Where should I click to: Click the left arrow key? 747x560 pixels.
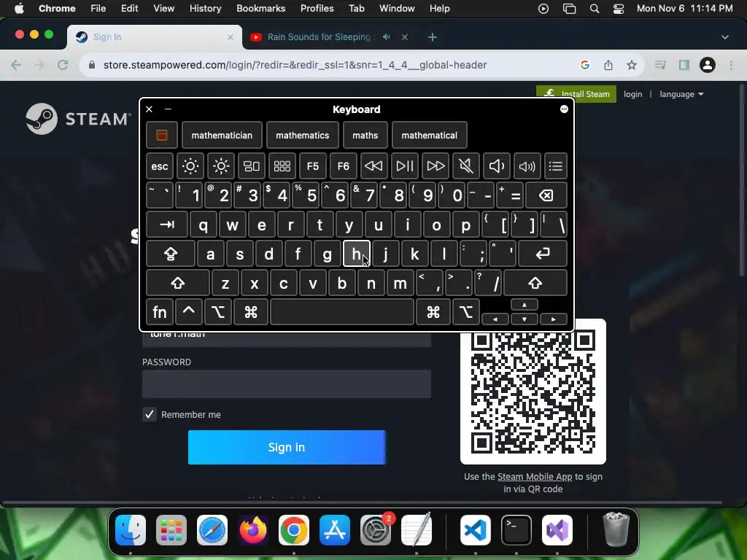[495, 319]
